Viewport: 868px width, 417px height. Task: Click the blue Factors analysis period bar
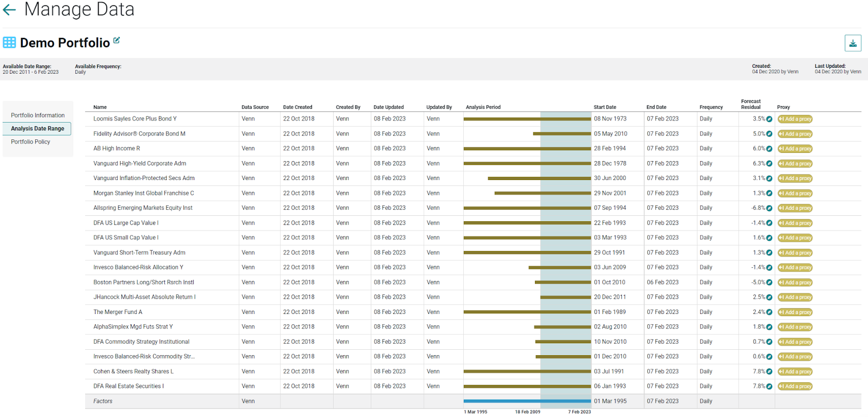tap(527, 401)
